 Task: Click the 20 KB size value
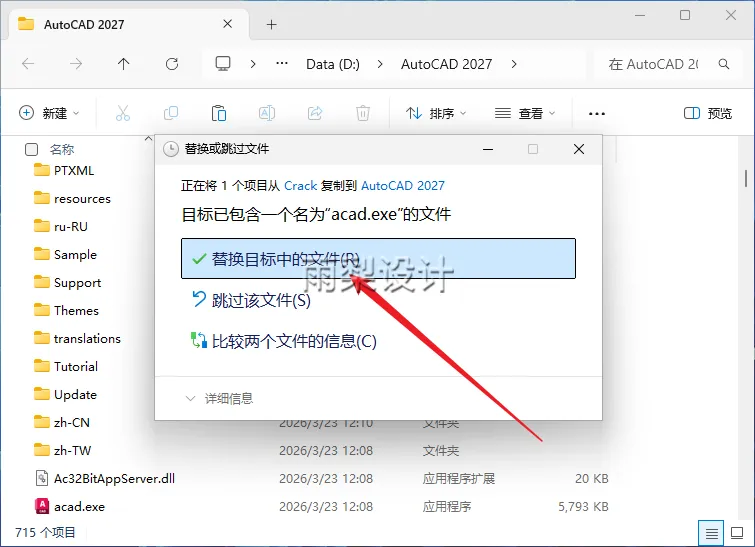pyautogui.click(x=592, y=478)
